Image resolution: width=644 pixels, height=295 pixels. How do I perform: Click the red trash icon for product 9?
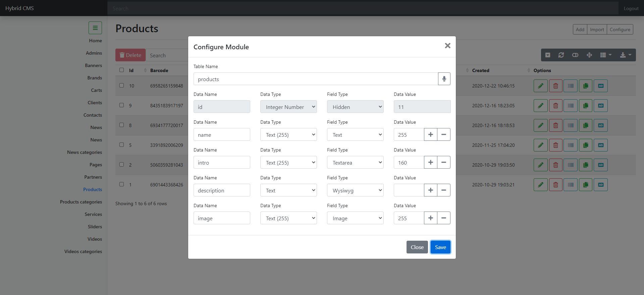[555, 106]
